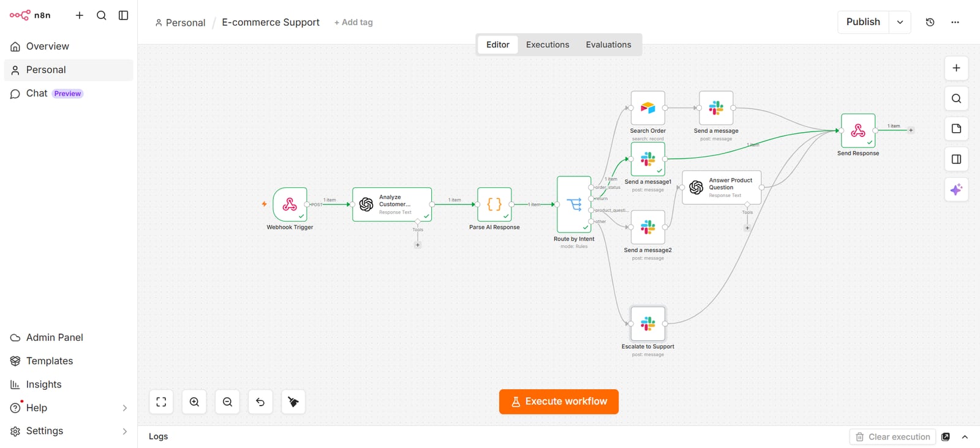Screen dimensions: 980x448
Task: Add a sticky note from right toolbar
Action: click(x=956, y=129)
